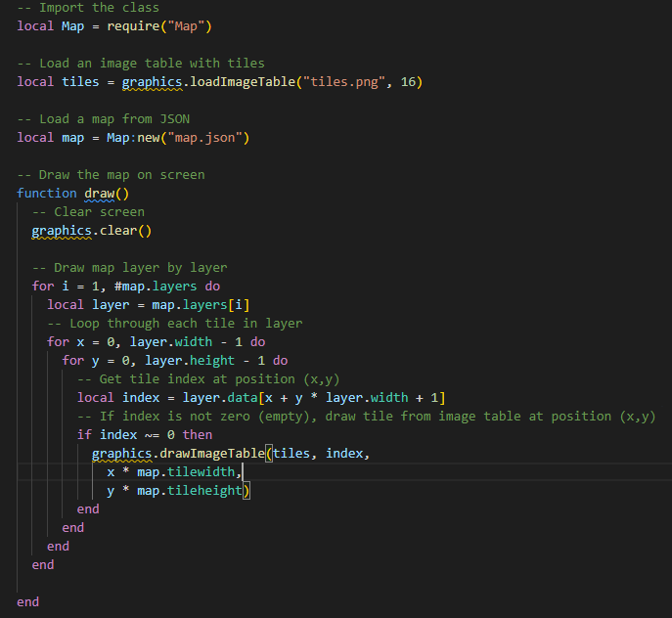Click the 'if index ~= 0 then' line
672x618 pixels.
tap(145, 435)
